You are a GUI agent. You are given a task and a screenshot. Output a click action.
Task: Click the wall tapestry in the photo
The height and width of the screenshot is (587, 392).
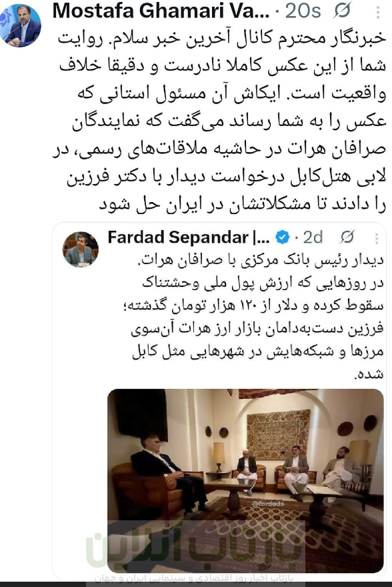[x=278, y=435]
